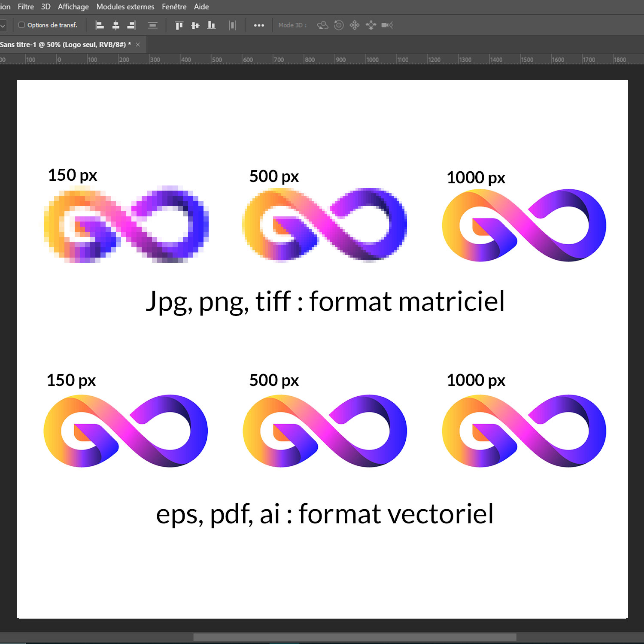Viewport: 644px width, 644px height.
Task: Click the align top edges icon
Action: (x=179, y=25)
